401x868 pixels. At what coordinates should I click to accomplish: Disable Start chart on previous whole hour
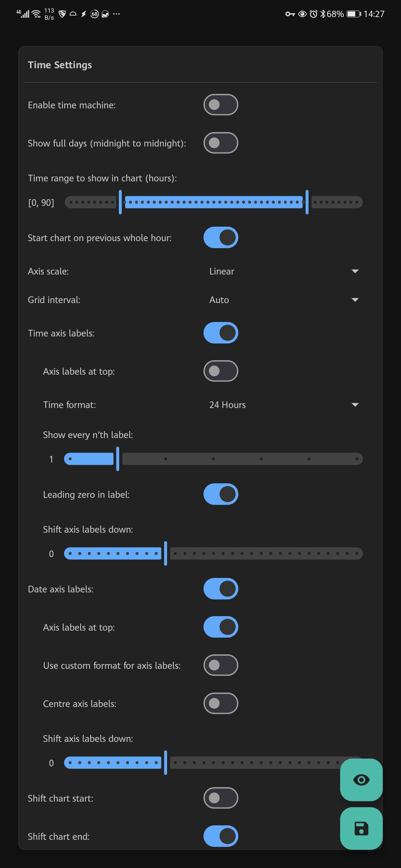pos(221,237)
